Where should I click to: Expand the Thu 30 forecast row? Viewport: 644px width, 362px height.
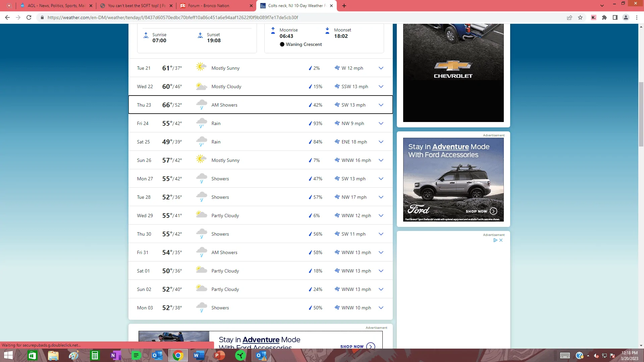pos(381,234)
